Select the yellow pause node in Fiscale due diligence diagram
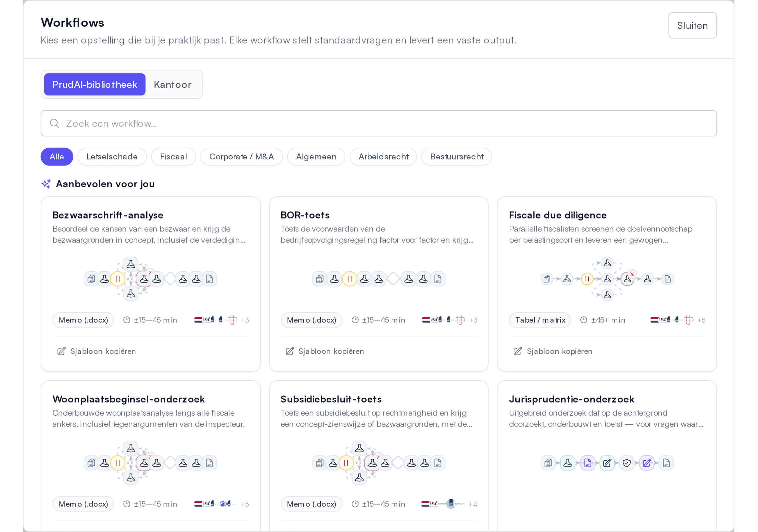The image size is (758, 532). 587,279
